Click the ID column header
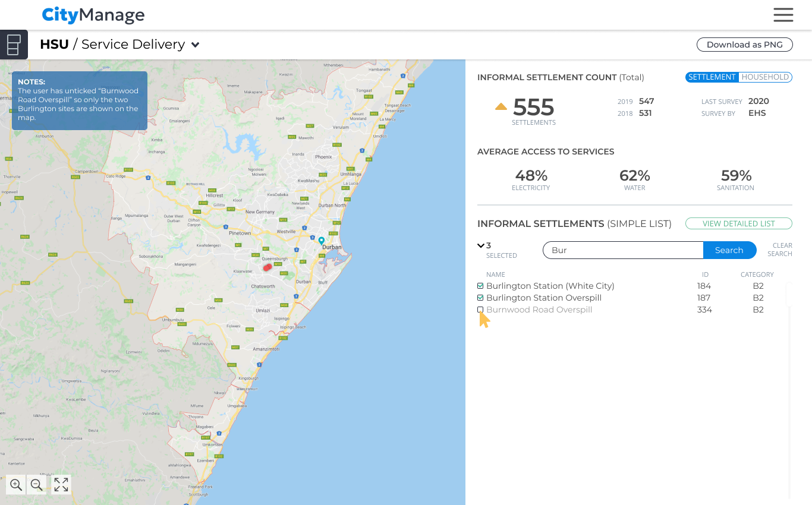The height and width of the screenshot is (505, 812). click(x=705, y=274)
